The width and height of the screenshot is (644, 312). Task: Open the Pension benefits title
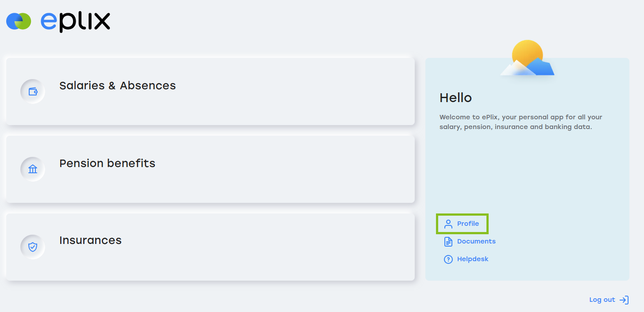coord(108,163)
